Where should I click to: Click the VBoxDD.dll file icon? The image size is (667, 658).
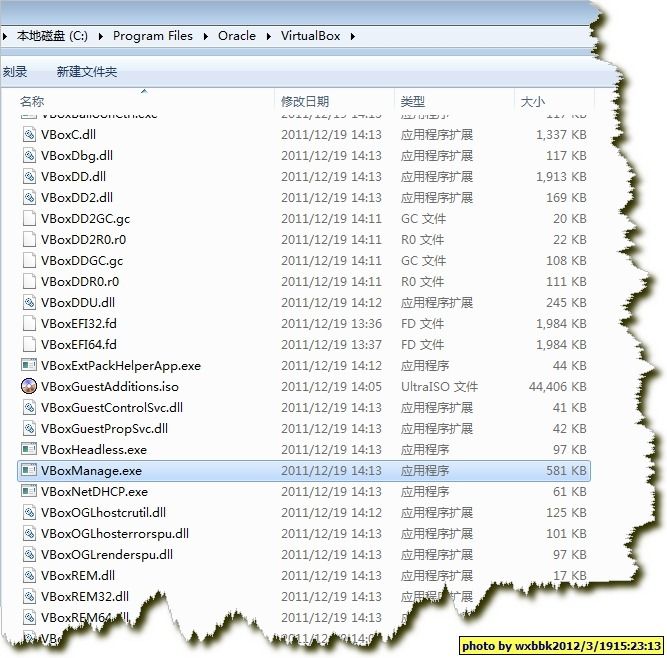click(29, 177)
